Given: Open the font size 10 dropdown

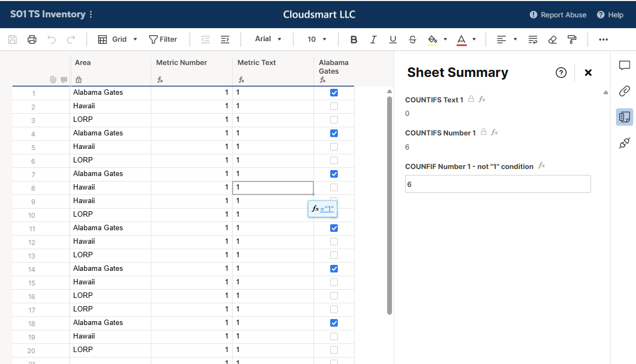Looking at the screenshot, I should (x=317, y=40).
